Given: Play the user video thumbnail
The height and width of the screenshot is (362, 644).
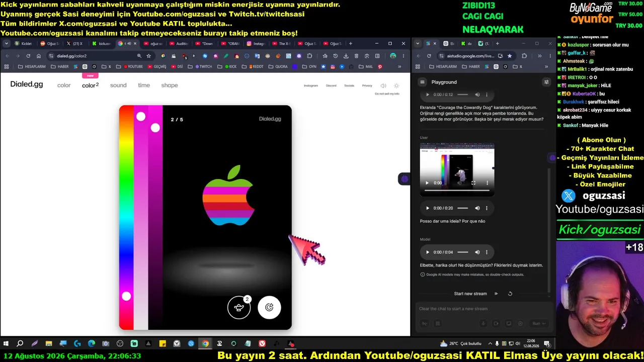Looking at the screenshot, I should 428,183.
